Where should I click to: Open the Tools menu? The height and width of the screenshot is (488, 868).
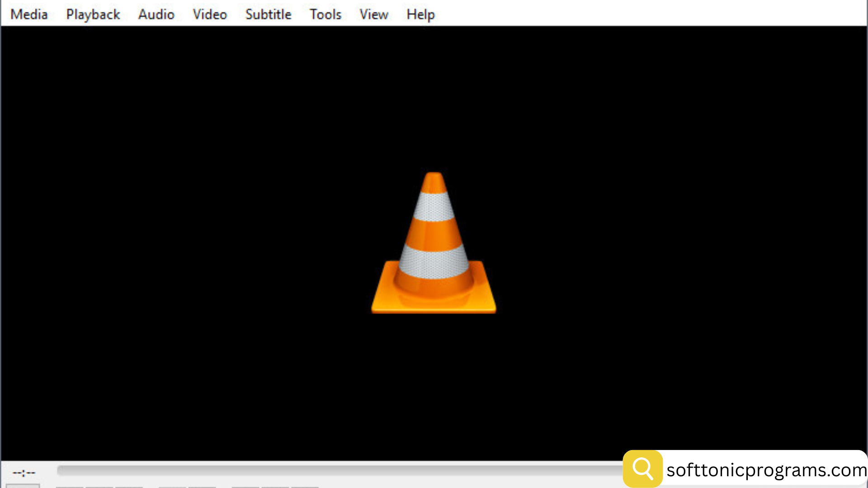(325, 14)
